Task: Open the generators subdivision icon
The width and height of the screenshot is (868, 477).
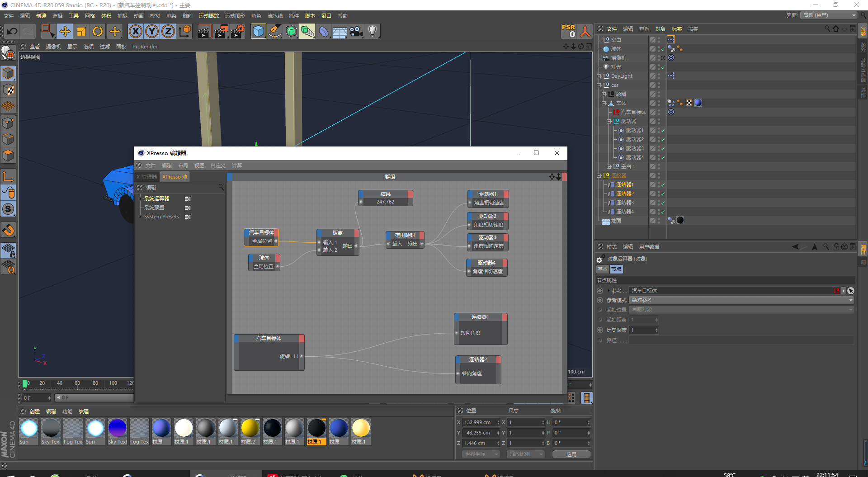Action: (x=291, y=31)
